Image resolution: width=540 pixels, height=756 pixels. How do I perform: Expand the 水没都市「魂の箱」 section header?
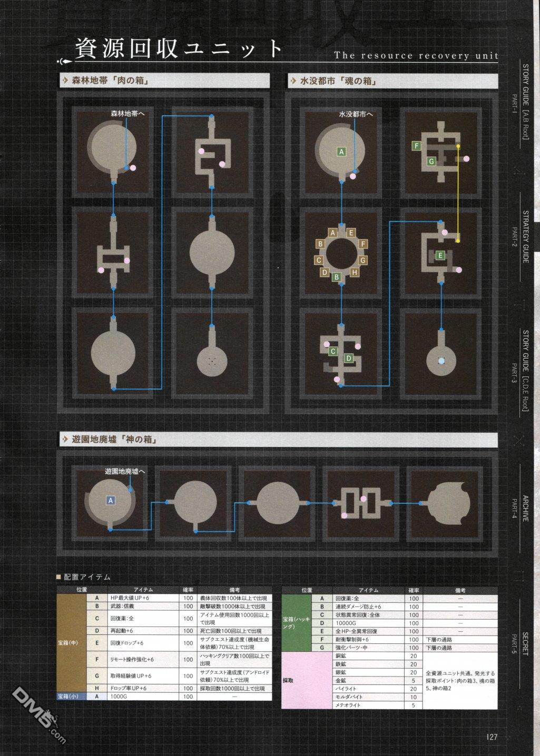(x=392, y=81)
